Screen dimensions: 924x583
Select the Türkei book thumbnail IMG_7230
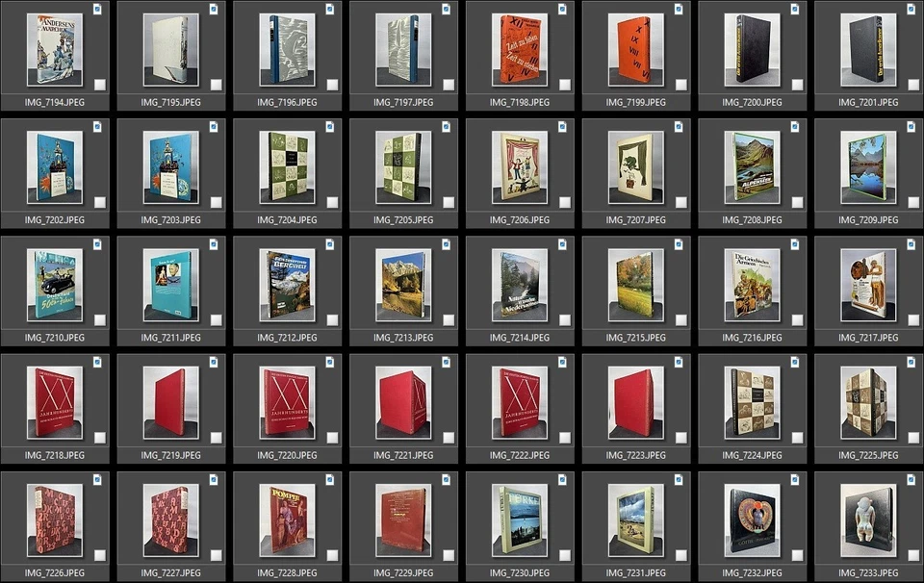(520, 521)
